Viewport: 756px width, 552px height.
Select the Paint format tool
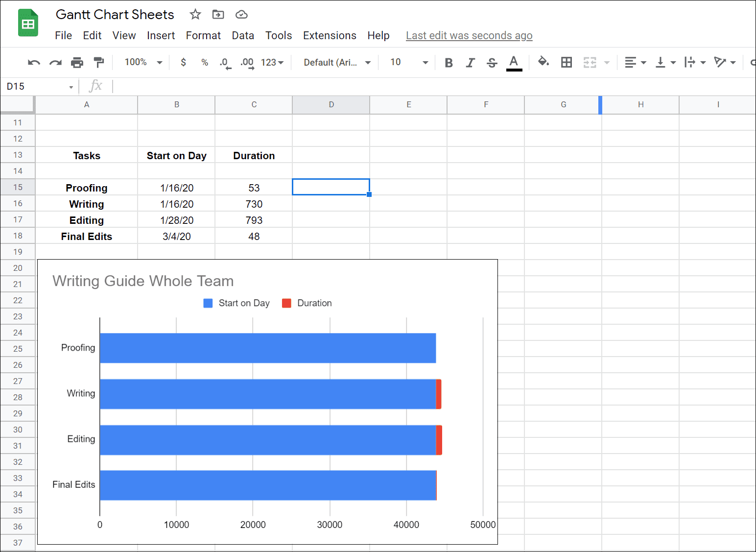(x=98, y=62)
